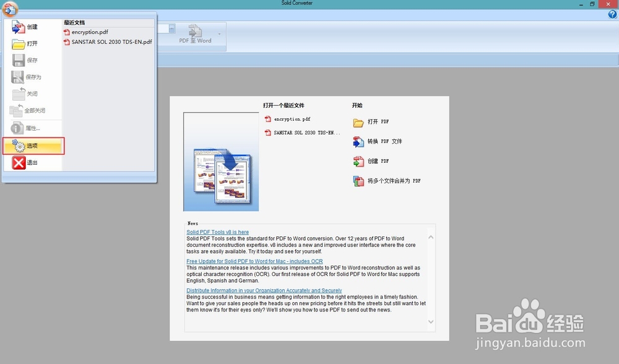
Task: Select 创建 (Create) in the application menu
Action: tap(32, 27)
